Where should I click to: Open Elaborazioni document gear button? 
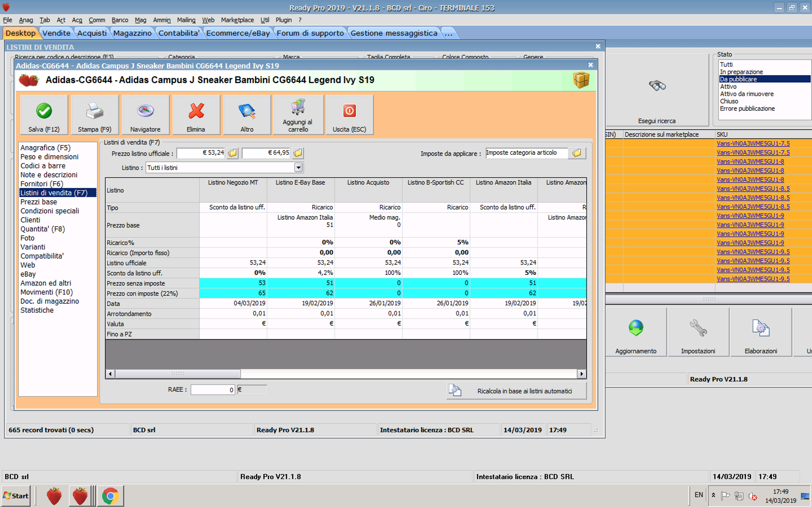click(x=761, y=332)
